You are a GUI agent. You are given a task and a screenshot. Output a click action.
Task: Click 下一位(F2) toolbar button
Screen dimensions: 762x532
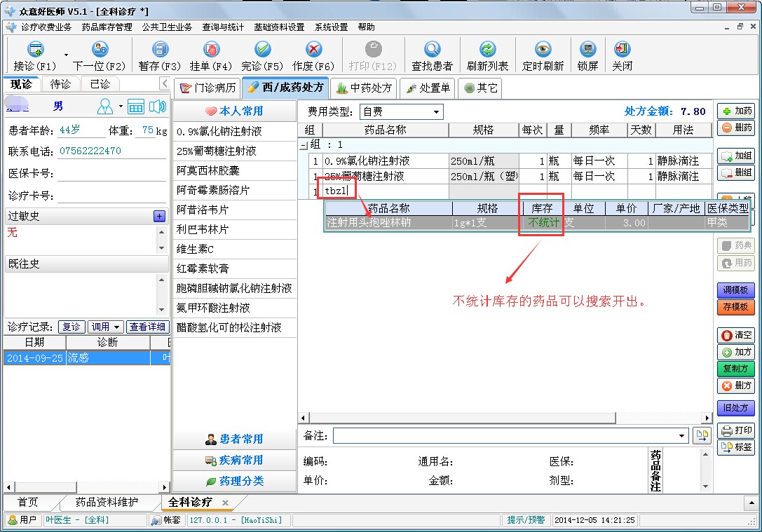tap(99, 56)
